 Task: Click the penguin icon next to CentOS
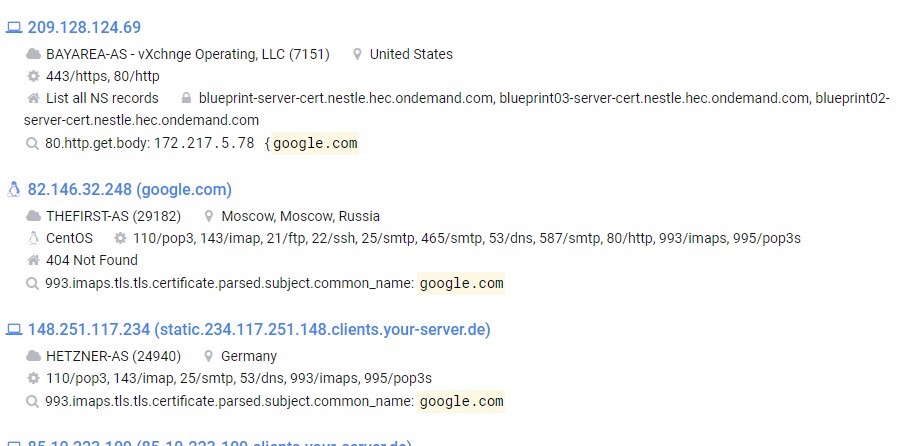(x=34, y=238)
